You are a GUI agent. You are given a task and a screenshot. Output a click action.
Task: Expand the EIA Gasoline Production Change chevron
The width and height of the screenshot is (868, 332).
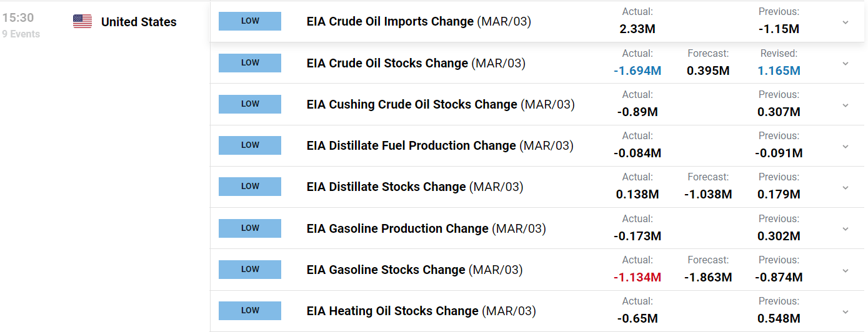tap(846, 229)
